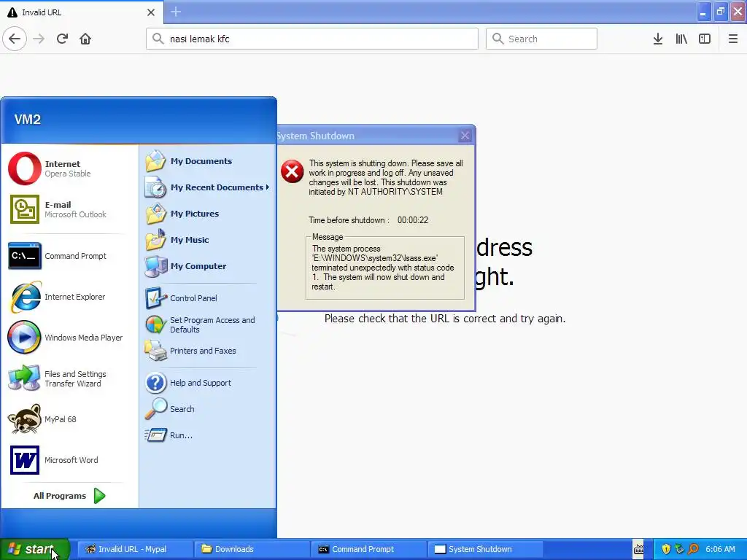Launch MyPal 68 raccoon icon

(25, 419)
